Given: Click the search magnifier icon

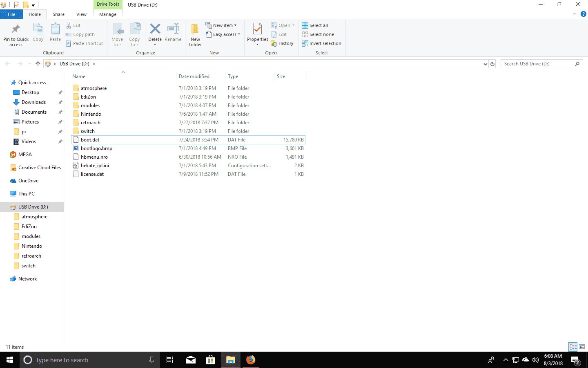Looking at the screenshot, I should pos(577,64).
